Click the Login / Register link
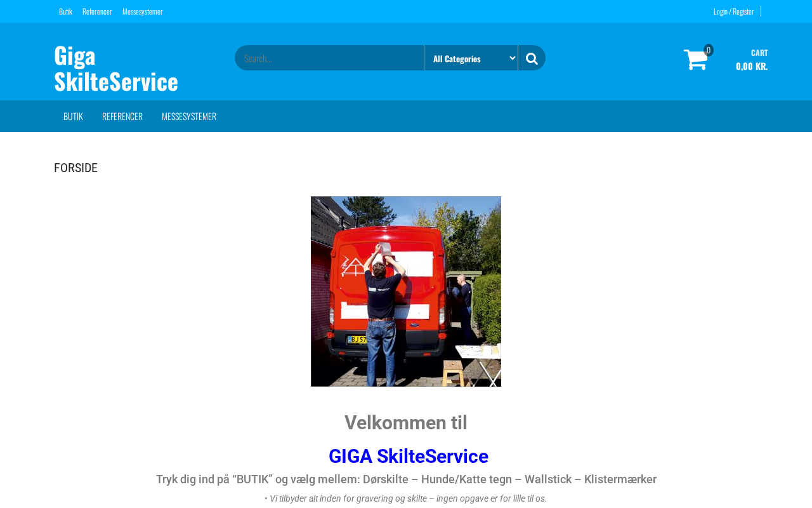 pos(733,11)
